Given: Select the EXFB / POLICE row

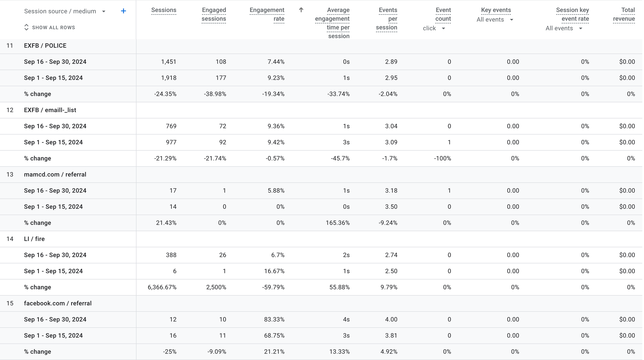Looking at the screenshot, I should coord(45,46).
